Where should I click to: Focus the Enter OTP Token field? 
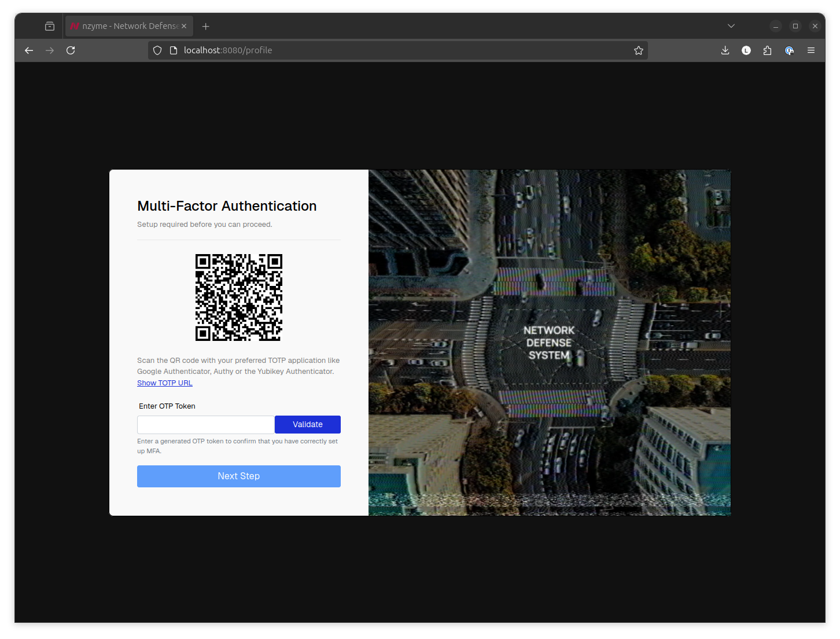click(206, 424)
